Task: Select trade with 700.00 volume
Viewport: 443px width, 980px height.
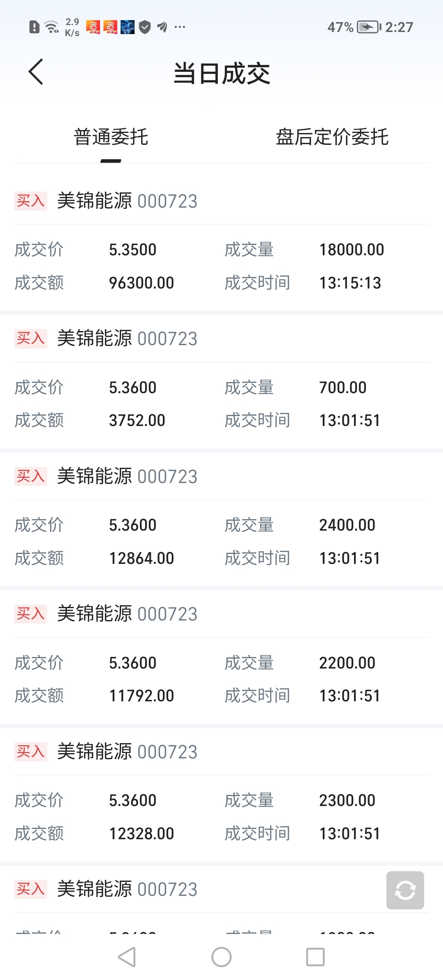Action: point(221,404)
